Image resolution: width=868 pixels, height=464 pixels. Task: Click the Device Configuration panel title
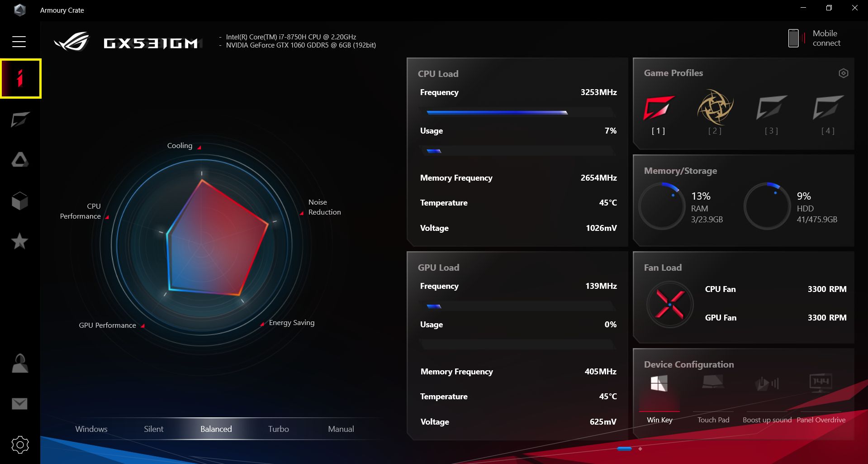point(689,364)
